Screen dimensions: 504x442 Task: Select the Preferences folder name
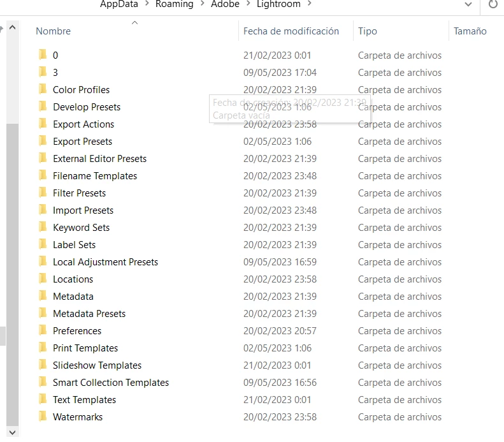pos(77,330)
